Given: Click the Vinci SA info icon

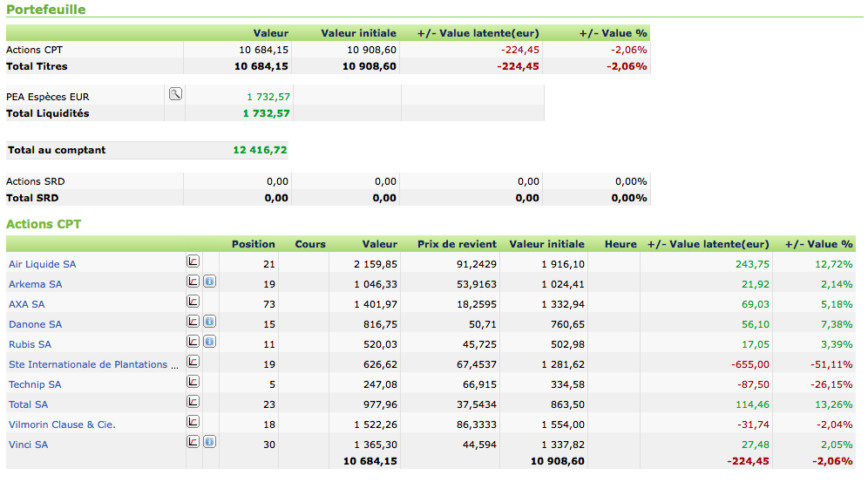Looking at the screenshot, I should click(x=209, y=442).
